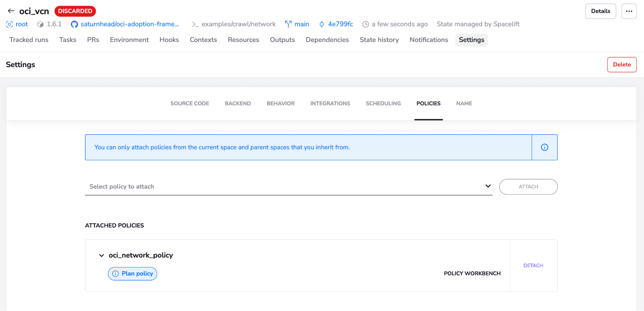Select the POLICIES settings section
The width and height of the screenshot is (644, 311).
428,104
